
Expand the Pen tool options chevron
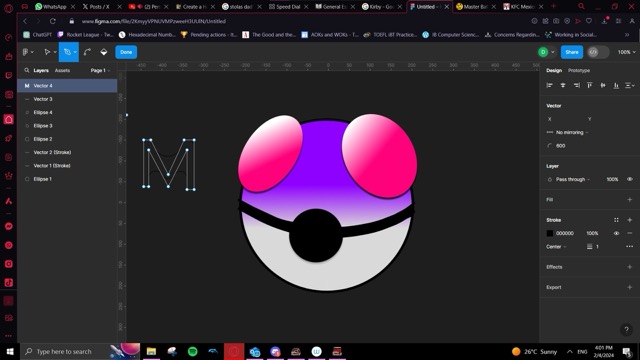pos(75,52)
